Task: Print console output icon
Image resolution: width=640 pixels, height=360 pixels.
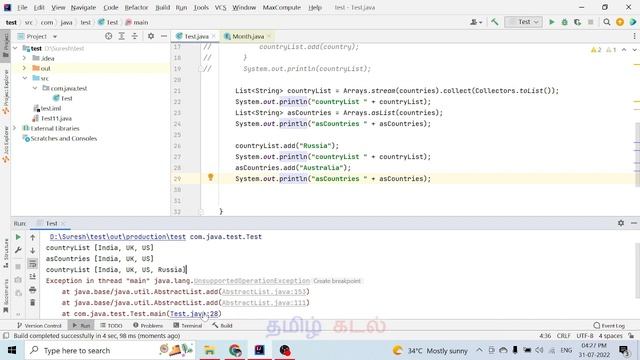Action: point(33,290)
